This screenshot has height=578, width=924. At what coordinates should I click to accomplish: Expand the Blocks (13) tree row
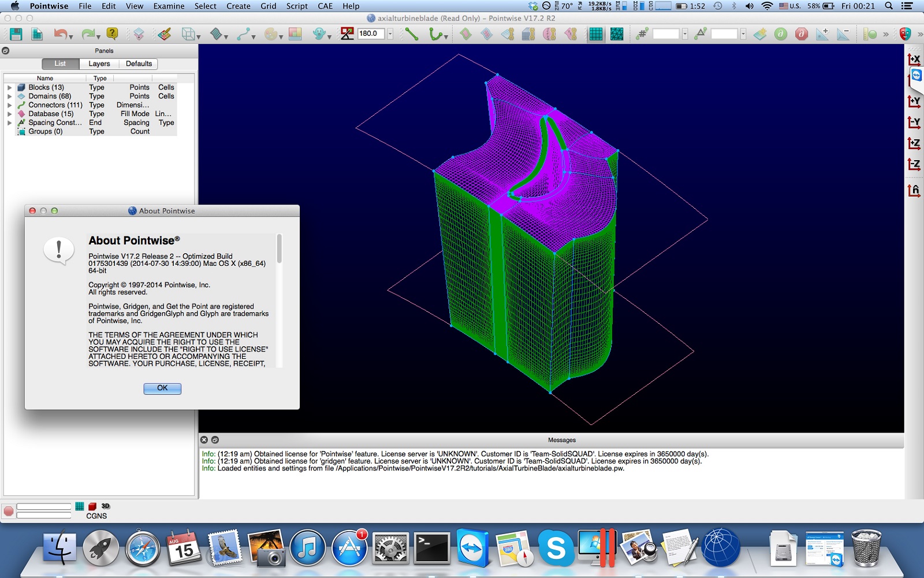point(9,88)
